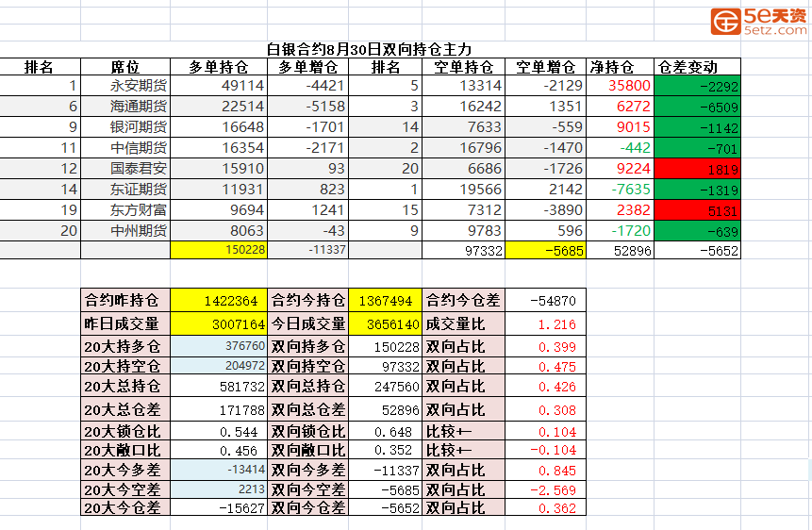Select yellow total cell 150228
The height and width of the screenshot is (530, 812).
click(x=219, y=250)
